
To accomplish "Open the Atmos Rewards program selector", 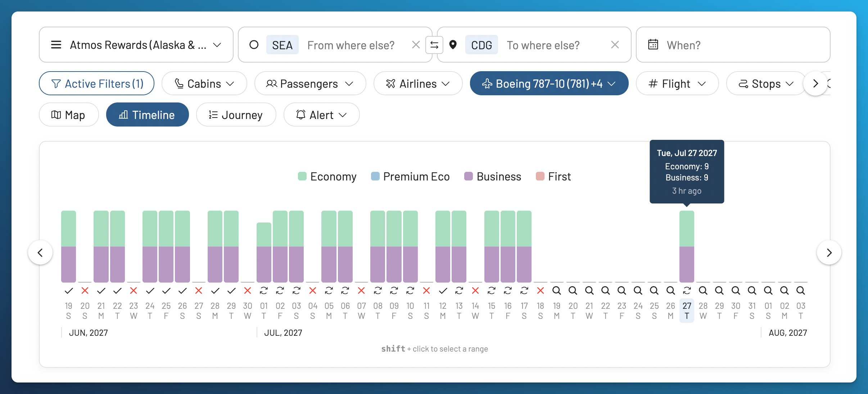I will (x=136, y=45).
